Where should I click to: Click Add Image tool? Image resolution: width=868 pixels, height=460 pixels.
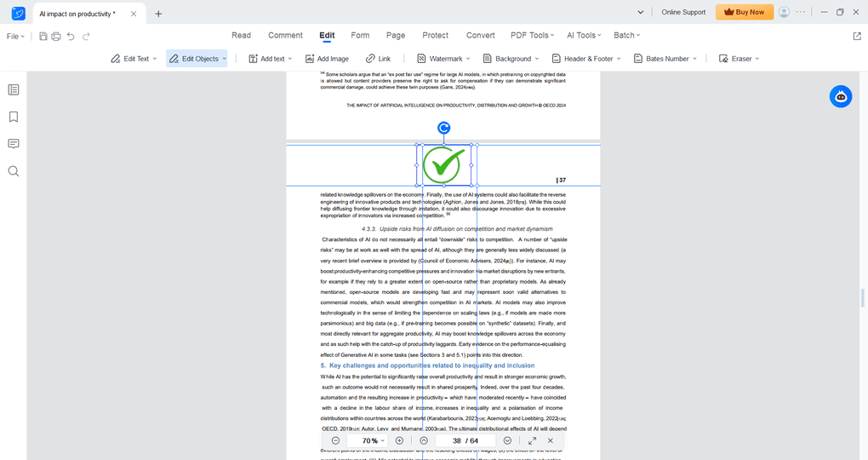[327, 59]
